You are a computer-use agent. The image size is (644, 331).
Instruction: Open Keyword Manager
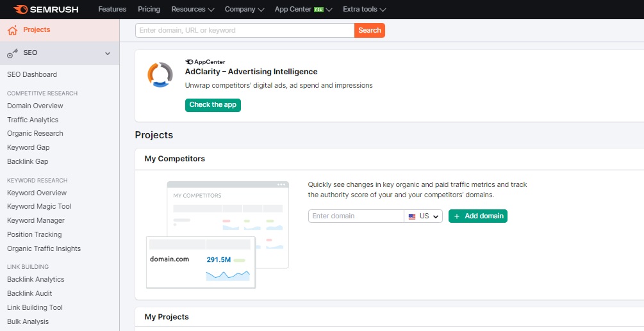pyautogui.click(x=36, y=220)
